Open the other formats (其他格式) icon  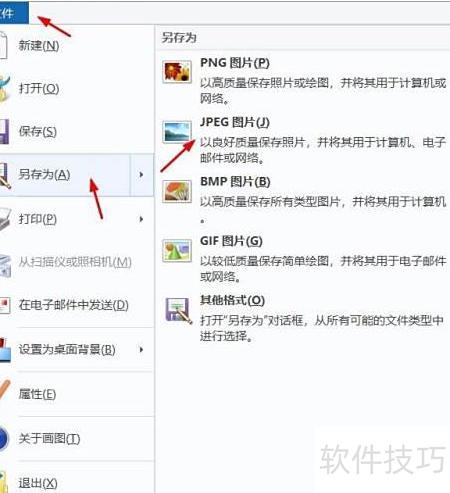[178, 311]
